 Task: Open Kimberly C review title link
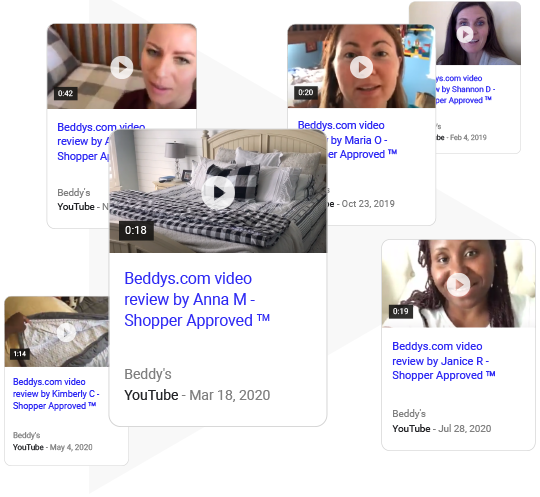(x=56, y=394)
